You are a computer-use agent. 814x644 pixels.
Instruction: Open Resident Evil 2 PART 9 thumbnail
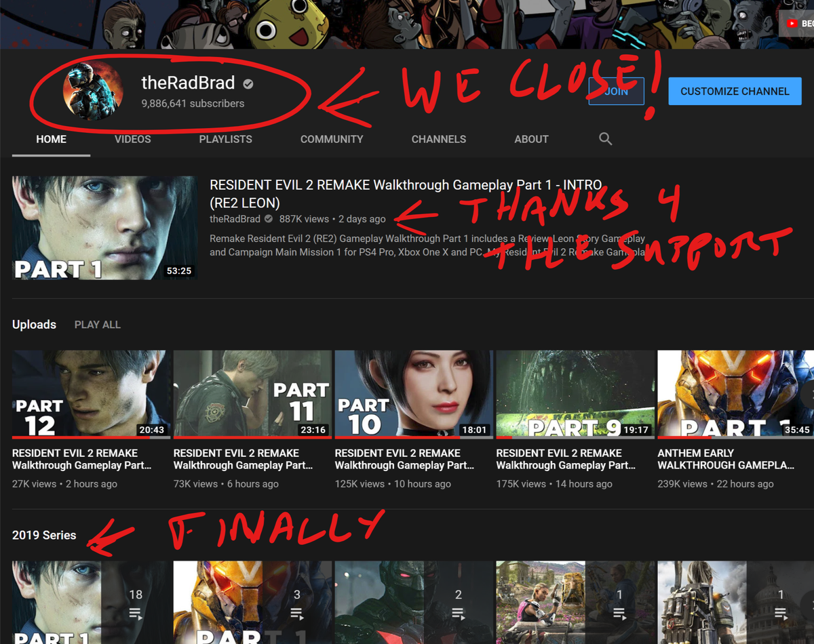pyautogui.click(x=575, y=395)
